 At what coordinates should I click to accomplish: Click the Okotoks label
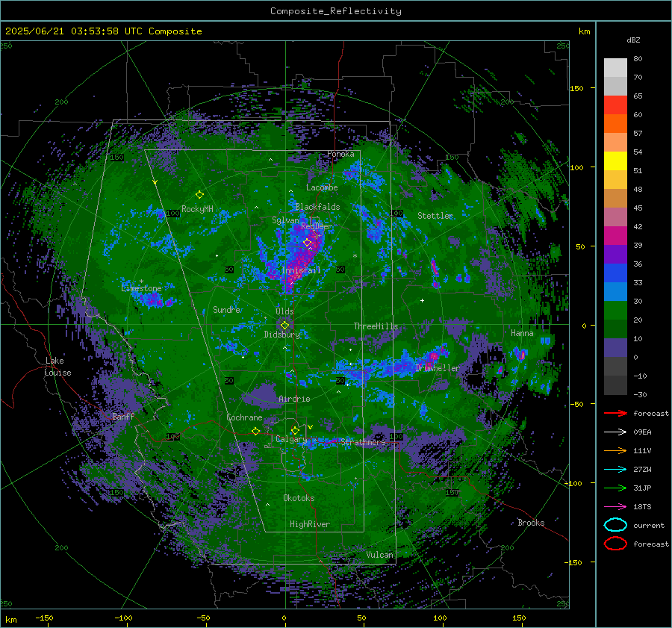(x=299, y=498)
